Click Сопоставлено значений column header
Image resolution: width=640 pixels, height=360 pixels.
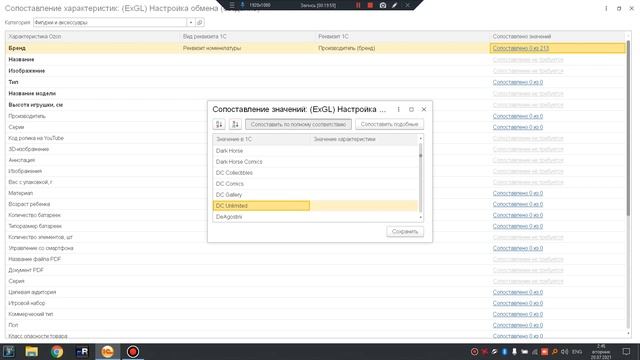558,36
